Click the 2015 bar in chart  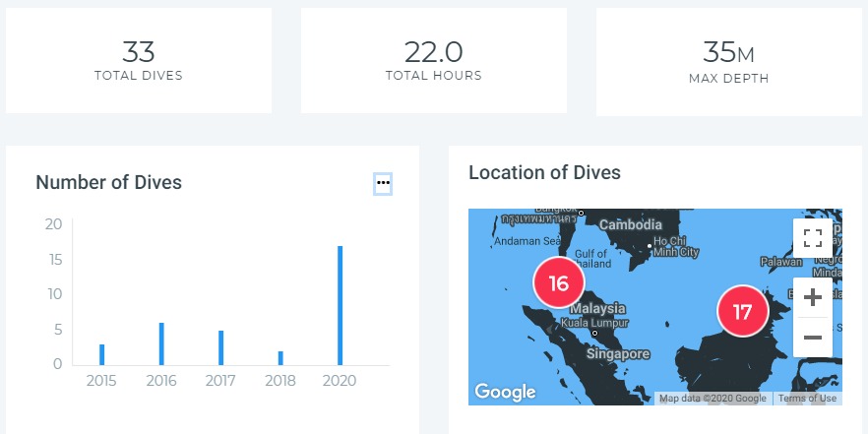pyautogui.click(x=102, y=355)
